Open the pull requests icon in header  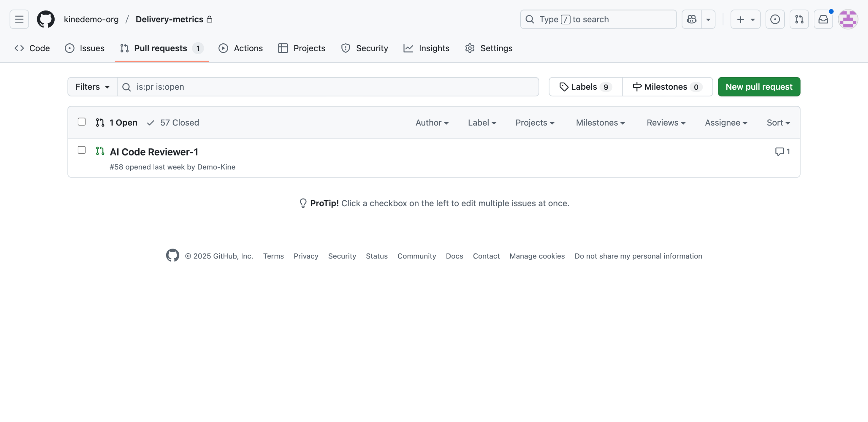click(799, 19)
